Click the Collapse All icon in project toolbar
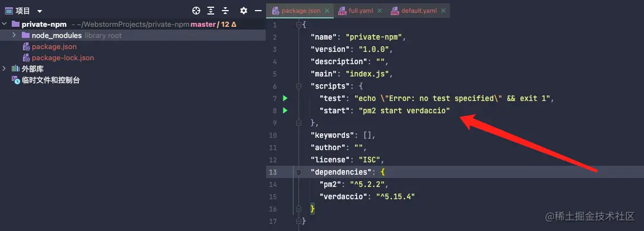644x231 pixels. (x=225, y=11)
